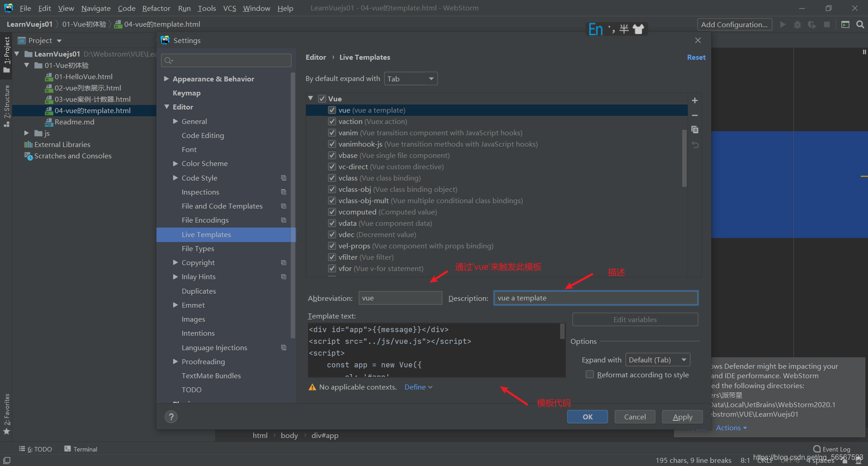Collapse the Editor settings section

(x=166, y=107)
